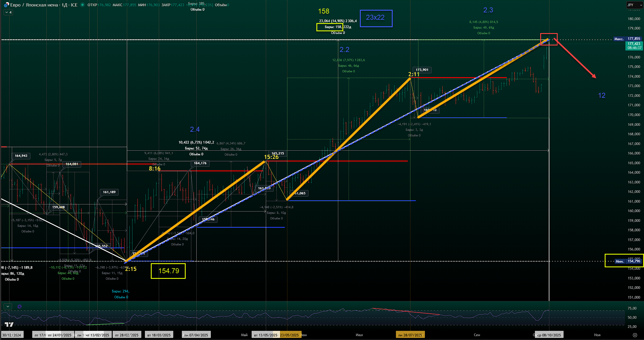Collapse the lower oscillator pane chevron
Image resolution: width=644 pixels, height=340 pixels.
(x=8, y=307)
